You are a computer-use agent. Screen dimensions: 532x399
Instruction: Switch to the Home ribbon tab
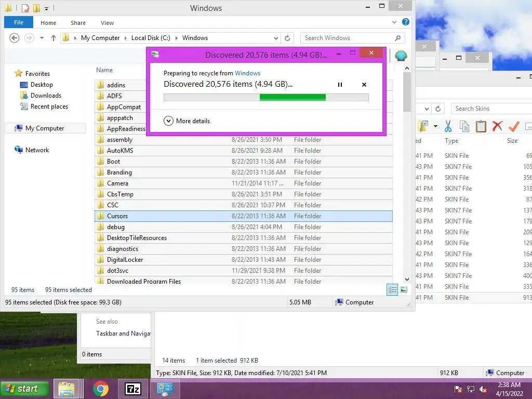coord(48,23)
